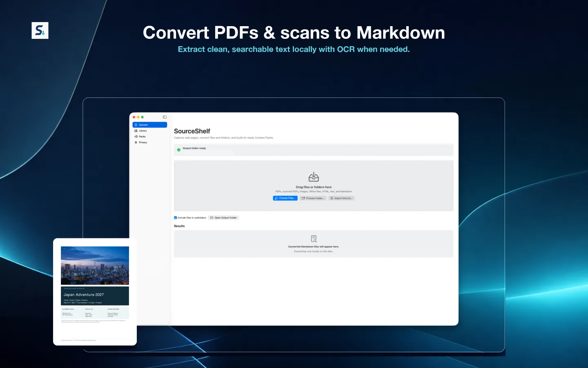Open the Library section in sidebar
The image size is (588, 368).
pyautogui.click(x=150, y=131)
